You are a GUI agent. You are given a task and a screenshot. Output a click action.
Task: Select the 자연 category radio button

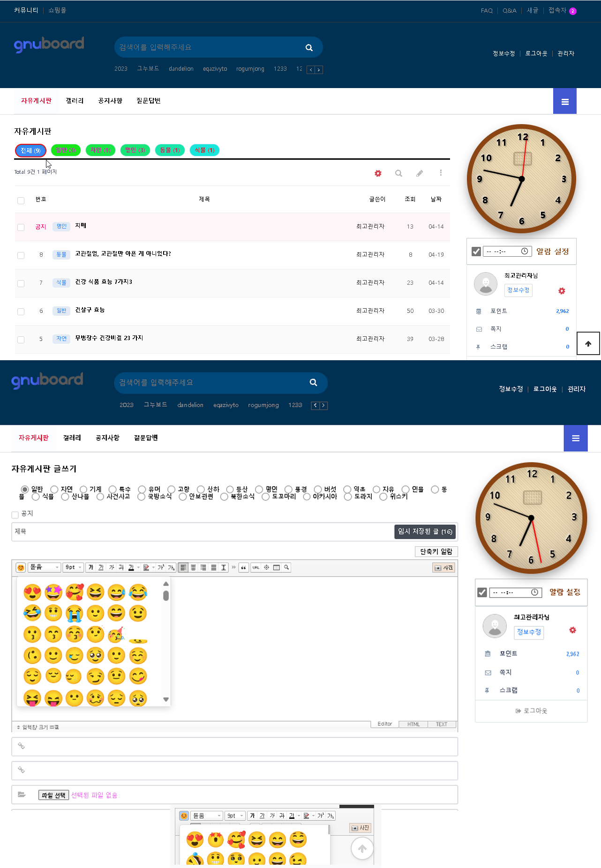click(x=54, y=490)
